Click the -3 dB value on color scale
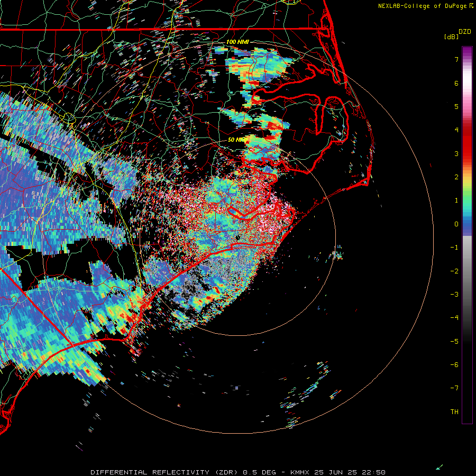476x476 pixels. pyautogui.click(x=454, y=295)
